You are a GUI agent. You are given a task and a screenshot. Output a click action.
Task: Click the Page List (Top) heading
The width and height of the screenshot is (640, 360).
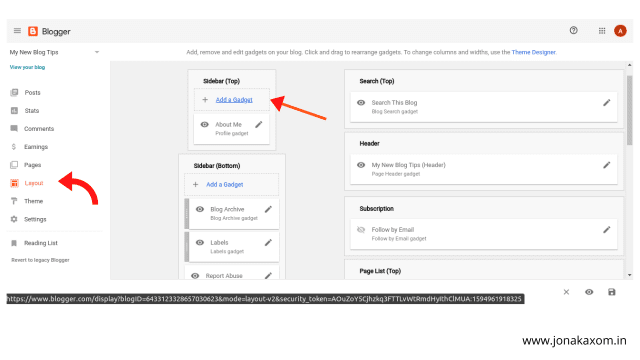380,271
